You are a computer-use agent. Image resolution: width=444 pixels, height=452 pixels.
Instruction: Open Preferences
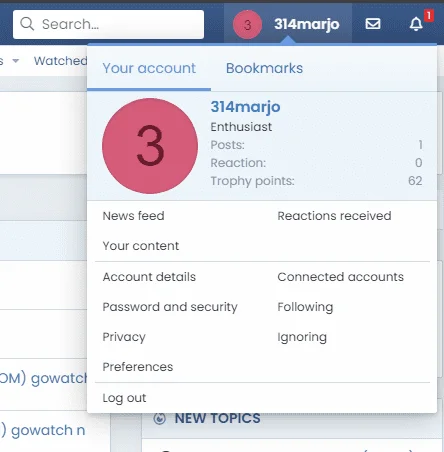click(138, 367)
